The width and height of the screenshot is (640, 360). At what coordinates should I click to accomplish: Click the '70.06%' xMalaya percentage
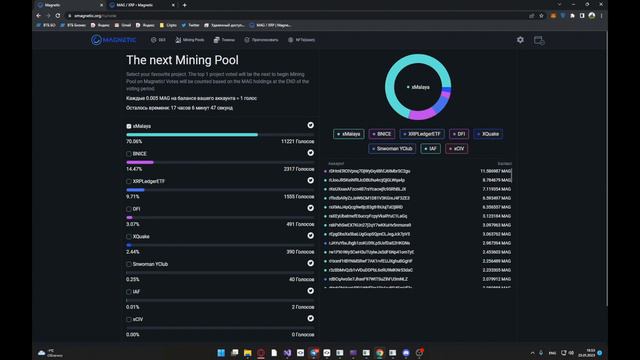coord(134,142)
